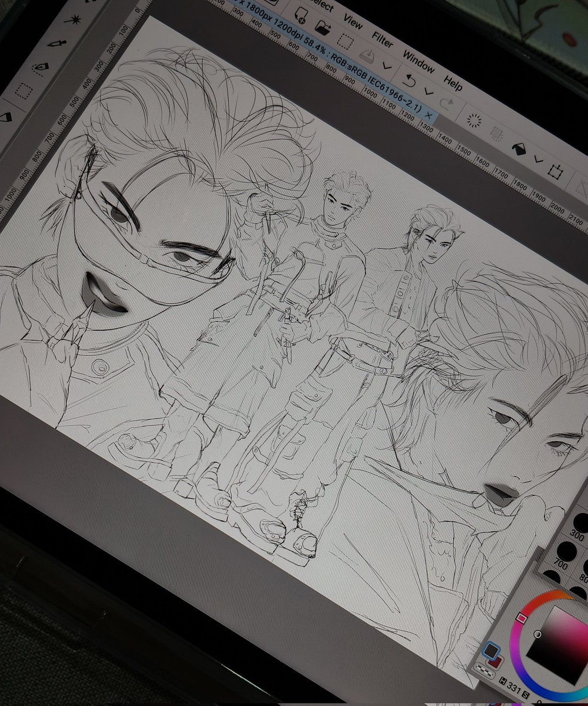Click the Fill bucket icon in command bar
Screen dimensions: 588x706
coord(519,149)
